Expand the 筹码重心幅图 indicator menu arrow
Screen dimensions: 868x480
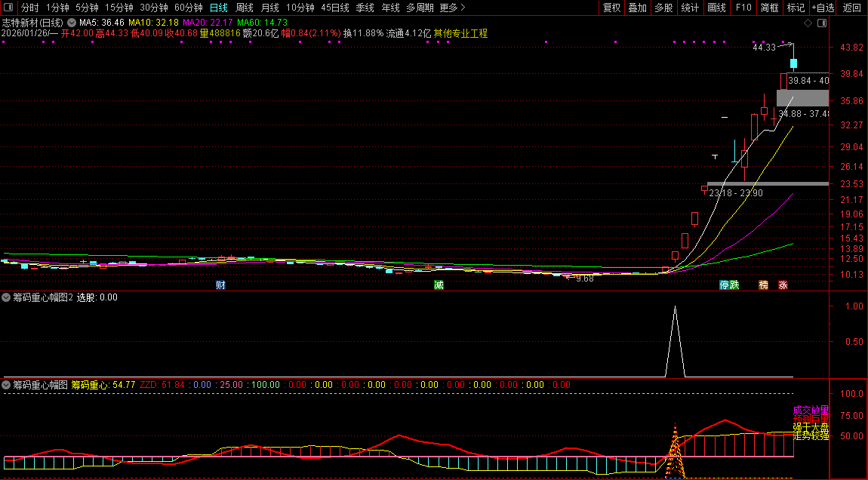pos(6,385)
